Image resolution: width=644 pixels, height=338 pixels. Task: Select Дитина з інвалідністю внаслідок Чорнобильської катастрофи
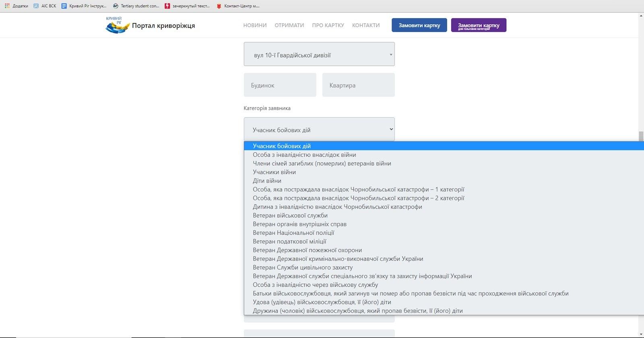(444, 207)
